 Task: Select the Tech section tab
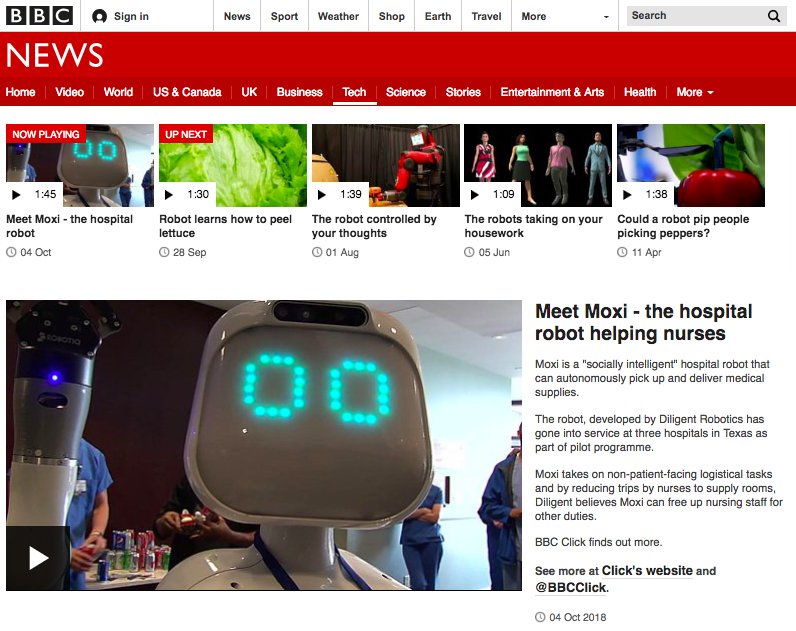tap(354, 92)
